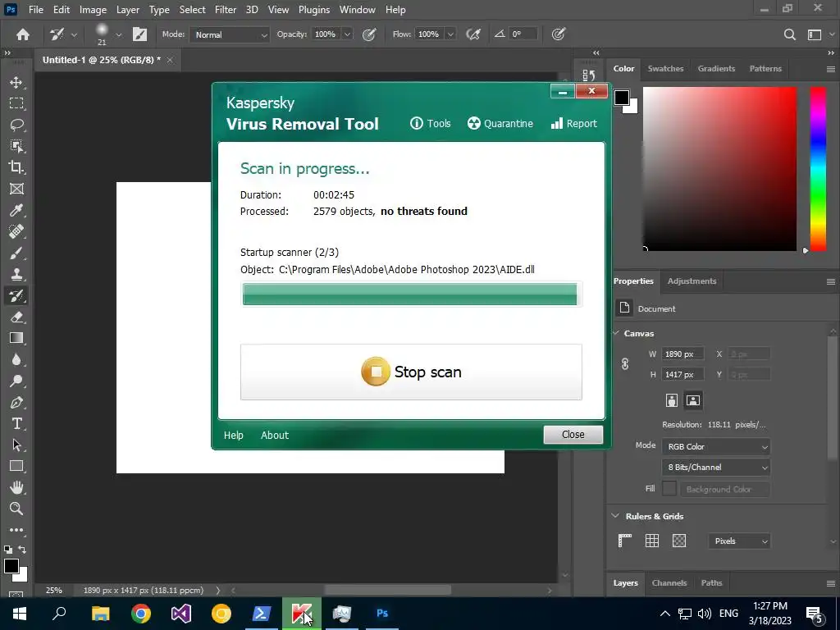
Task: Select the Spot Healing Brush tool
Action: [16, 231]
